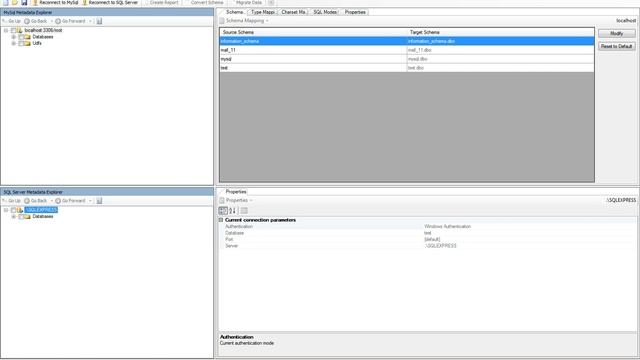Click the Source Schema column header
This screenshot has width=640, height=360.
tap(313, 32)
